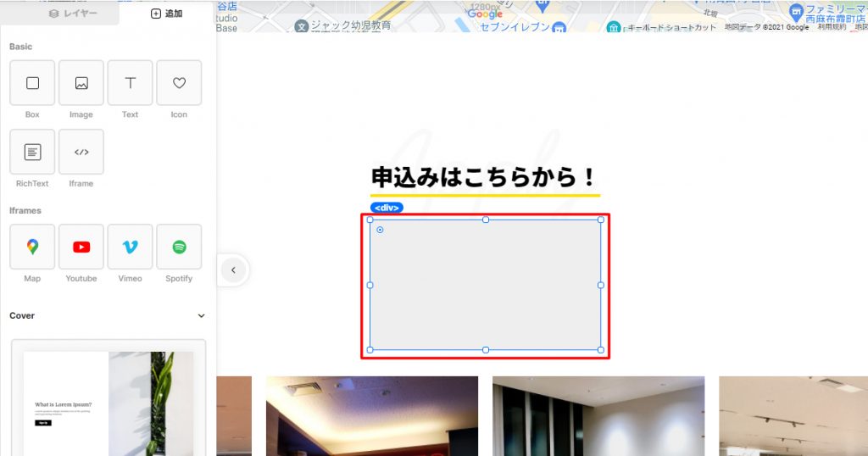Click the radio dot inside selected box
The width and height of the screenshot is (868, 456).
click(380, 230)
